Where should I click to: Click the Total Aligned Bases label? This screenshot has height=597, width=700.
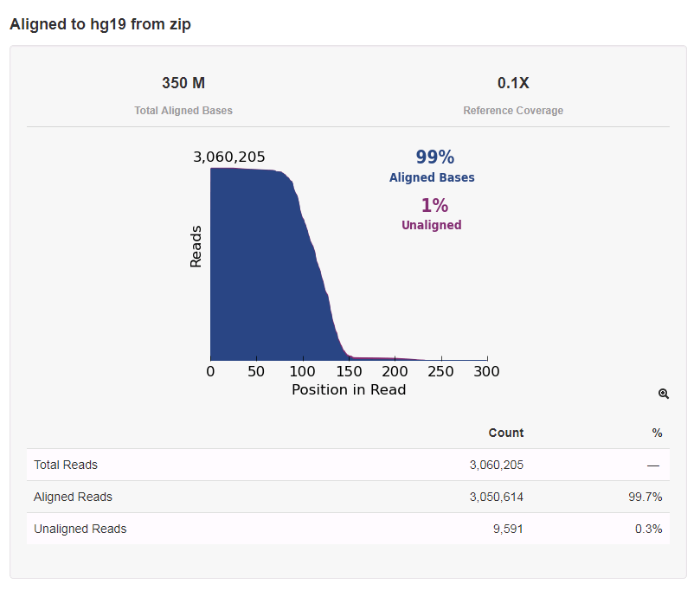pos(183,111)
